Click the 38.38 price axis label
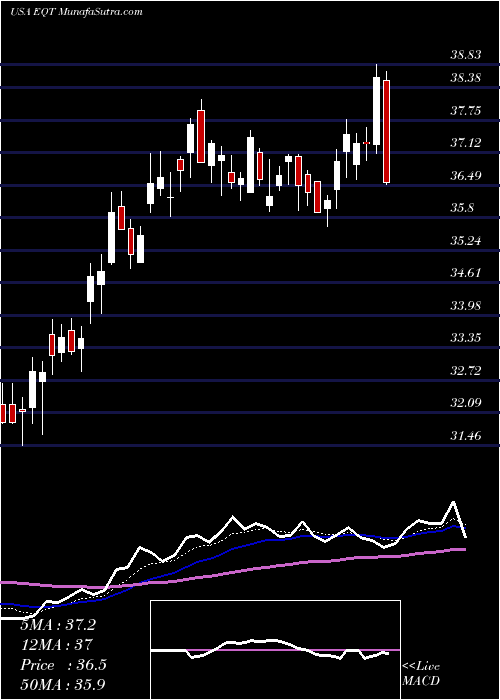This screenshot has height=700, width=500. coord(465,79)
